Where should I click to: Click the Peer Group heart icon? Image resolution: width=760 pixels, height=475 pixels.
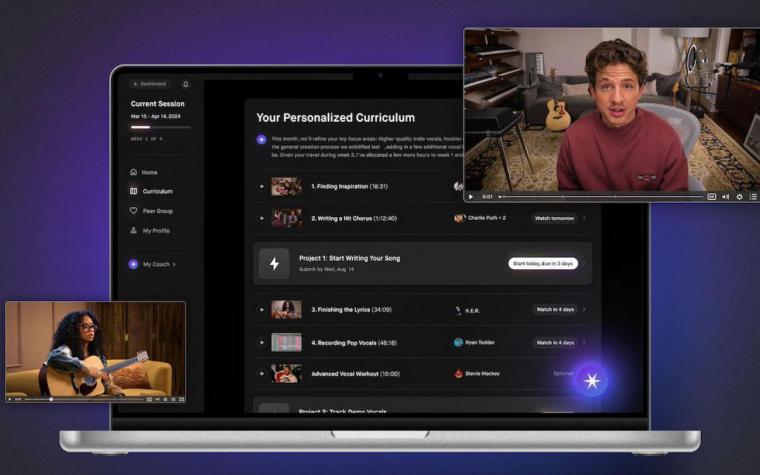(x=134, y=211)
